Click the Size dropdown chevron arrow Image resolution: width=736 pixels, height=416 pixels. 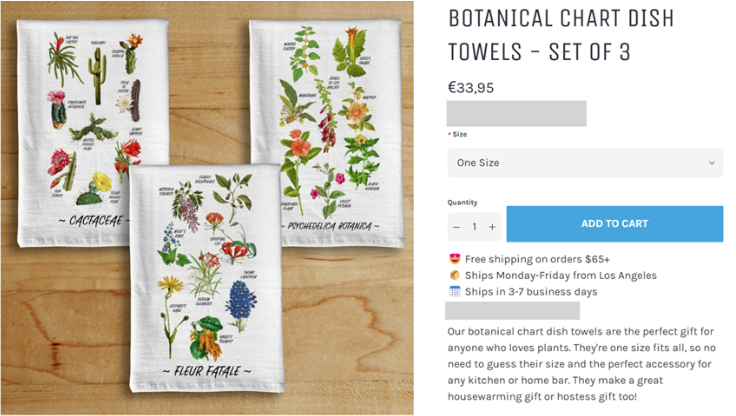pos(712,163)
